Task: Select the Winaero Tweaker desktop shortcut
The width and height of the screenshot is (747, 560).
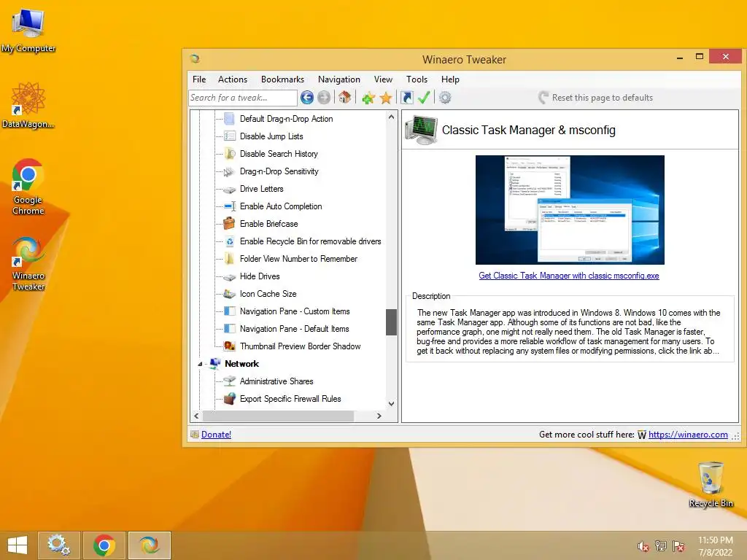Action: pos(28,263)
